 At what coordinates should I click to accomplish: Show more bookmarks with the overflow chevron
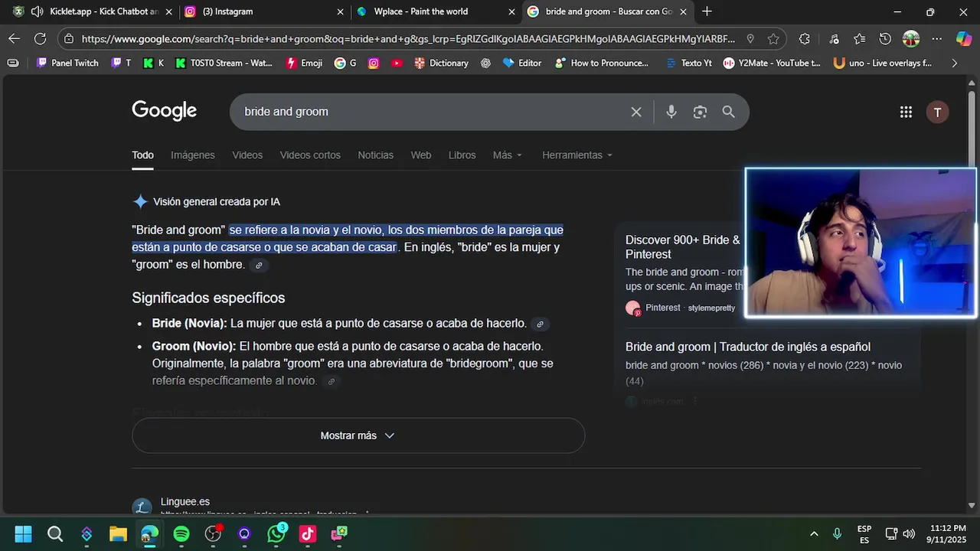[x=954, y=63]
